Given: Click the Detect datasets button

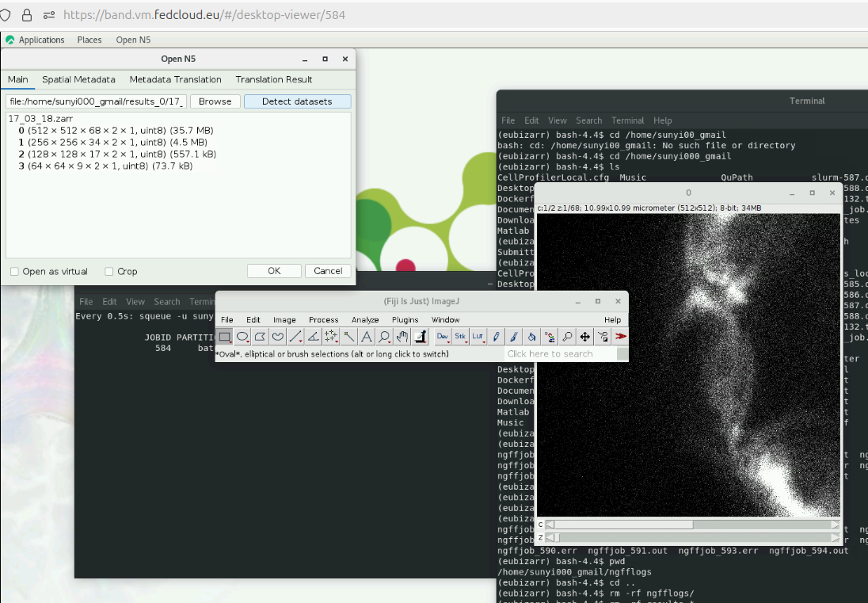Looking at the screenshot, I should click(297, 101).
